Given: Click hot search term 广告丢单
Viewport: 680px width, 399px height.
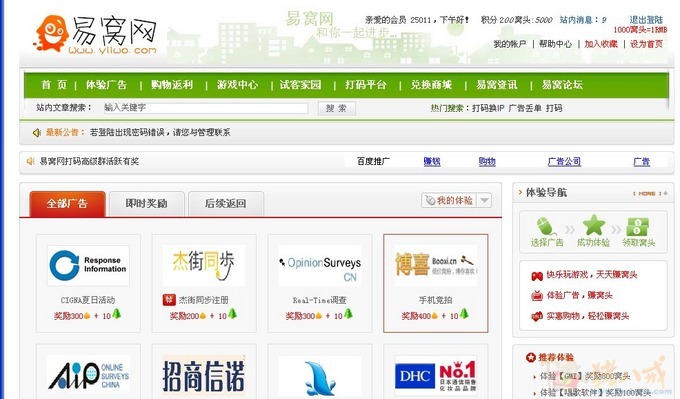Looking at the screenshot, I should (525, 108).
